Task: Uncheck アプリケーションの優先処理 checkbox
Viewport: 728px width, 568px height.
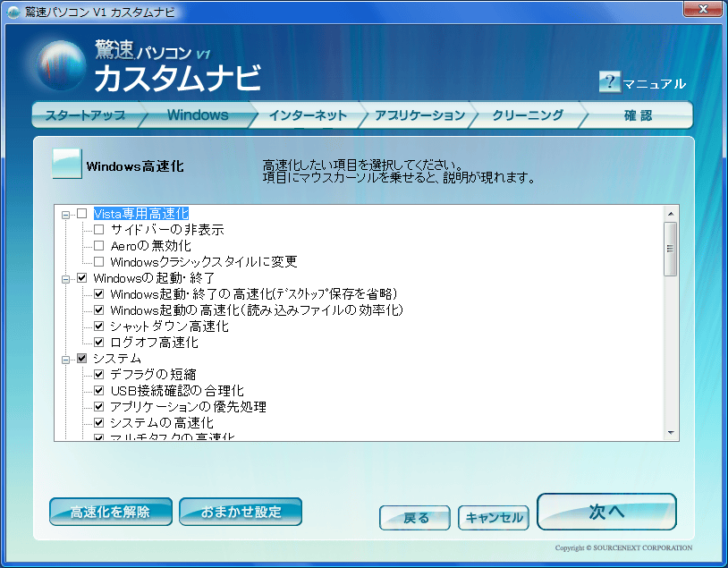Action: (98, 406)
